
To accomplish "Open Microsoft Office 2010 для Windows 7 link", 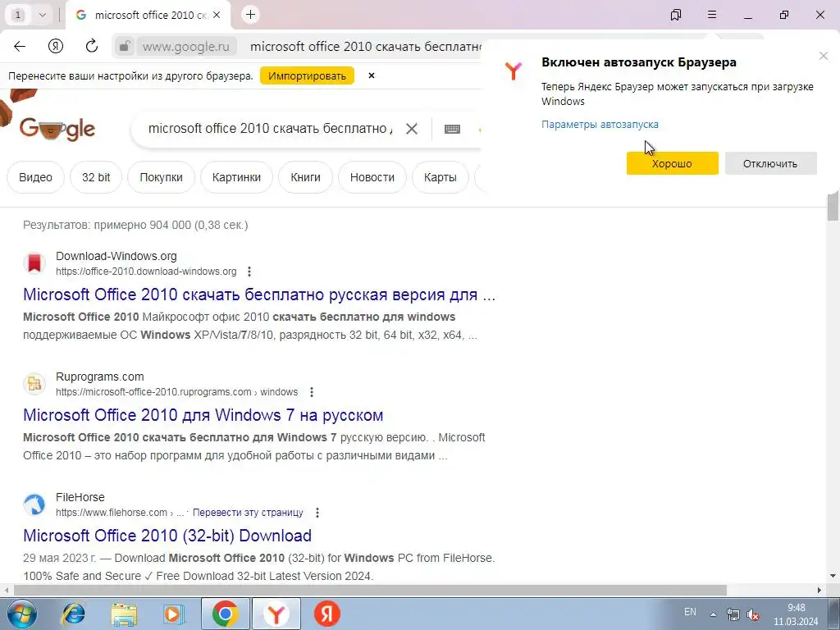I will coord(203,414).
